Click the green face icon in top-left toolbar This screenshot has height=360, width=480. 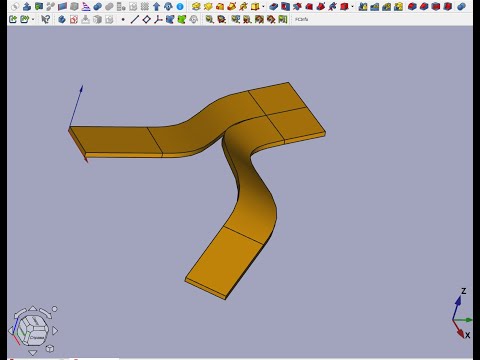click(x=39, y=6)
